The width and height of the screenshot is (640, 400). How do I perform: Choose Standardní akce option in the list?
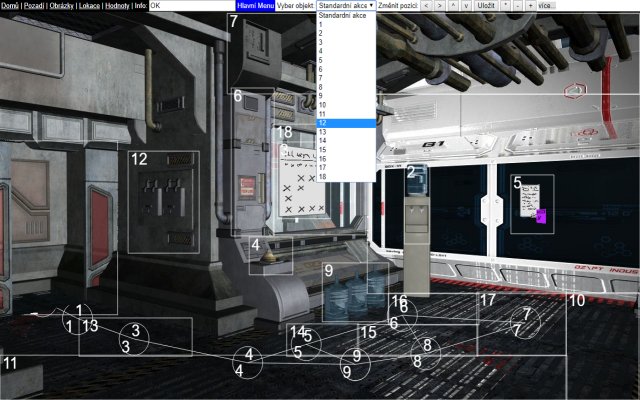point(346,16)
